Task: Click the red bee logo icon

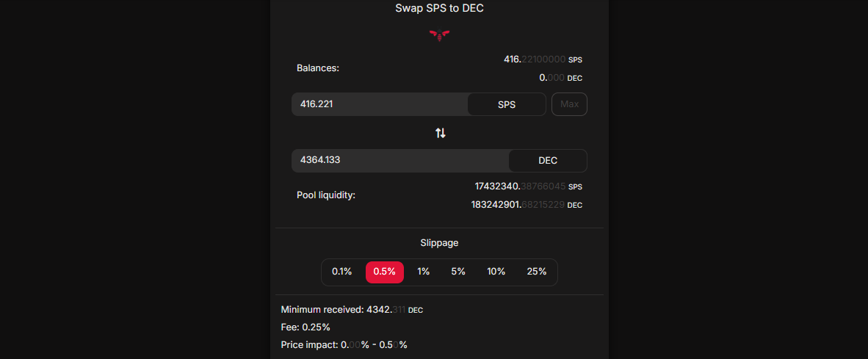Action: point(440,35)
